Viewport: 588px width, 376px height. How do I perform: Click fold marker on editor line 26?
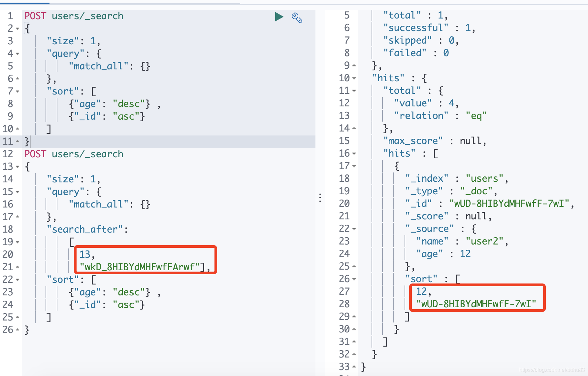tap(17, 330)
